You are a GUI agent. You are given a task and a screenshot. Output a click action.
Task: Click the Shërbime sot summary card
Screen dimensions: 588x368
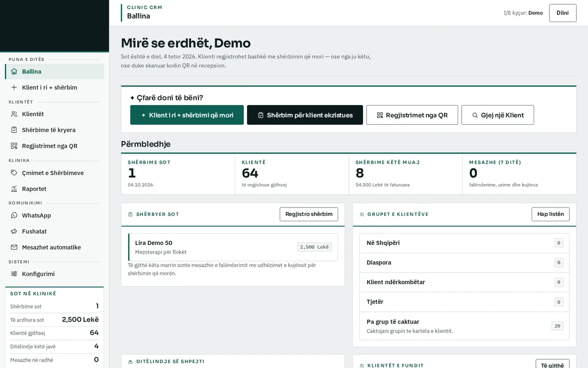(178, 174)
